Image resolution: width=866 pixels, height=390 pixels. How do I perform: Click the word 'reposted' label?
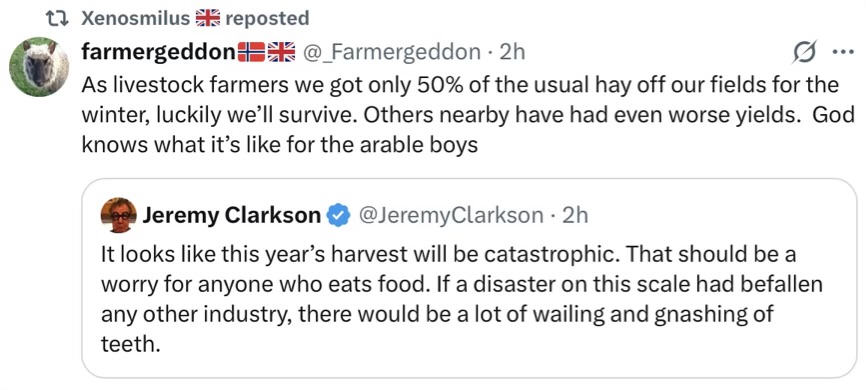[267, 19]
